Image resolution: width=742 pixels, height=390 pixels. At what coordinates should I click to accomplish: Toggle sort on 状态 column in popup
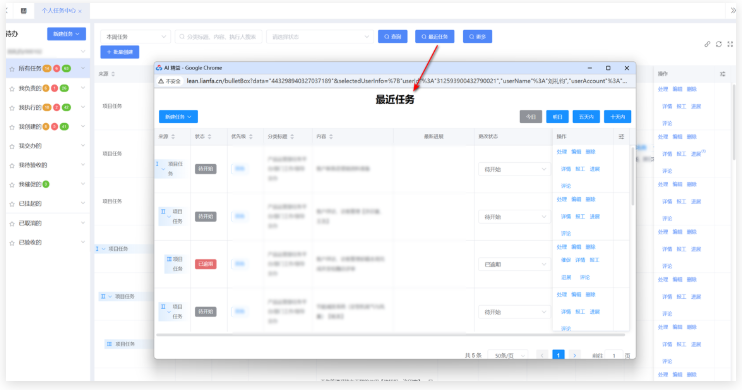pos(209,136)
